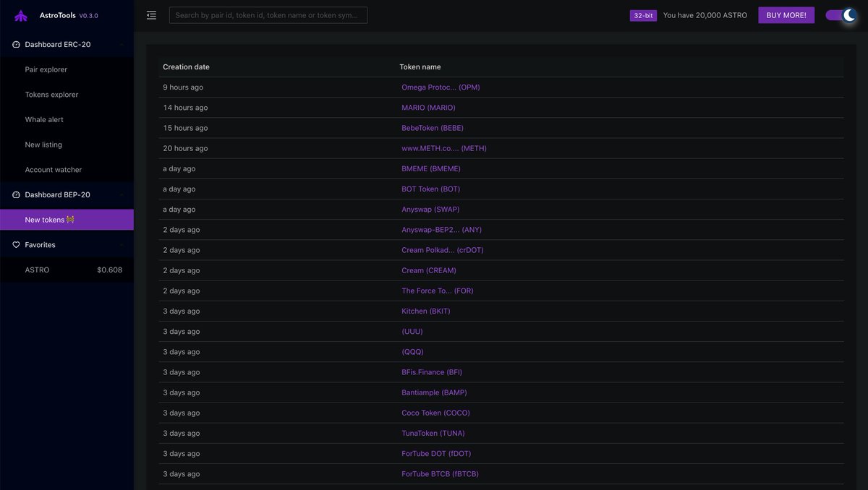Open www.METH.co.... (METH) token
868x490 pixels.
pyautogui.click(x=444, y=148)
